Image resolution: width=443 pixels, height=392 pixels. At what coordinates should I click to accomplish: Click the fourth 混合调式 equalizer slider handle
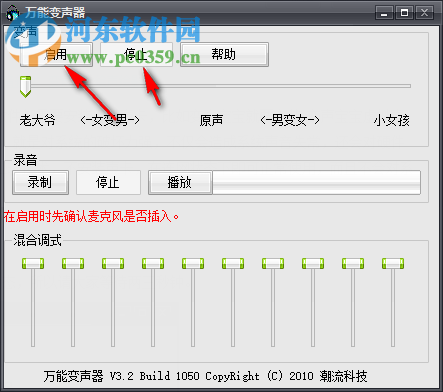(153, 263)
